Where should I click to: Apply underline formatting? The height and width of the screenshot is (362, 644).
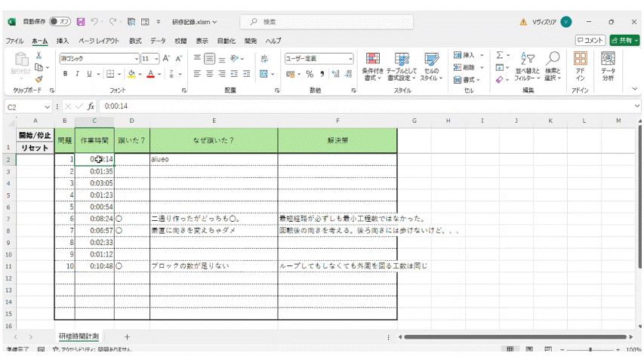coord(89,74)
